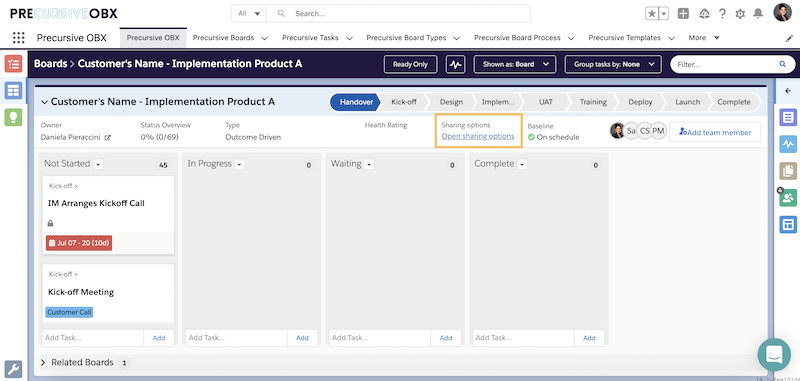Open the Waiting column menu arrow
This screenshot has width=800, height=381.
[x=369, y=164]
